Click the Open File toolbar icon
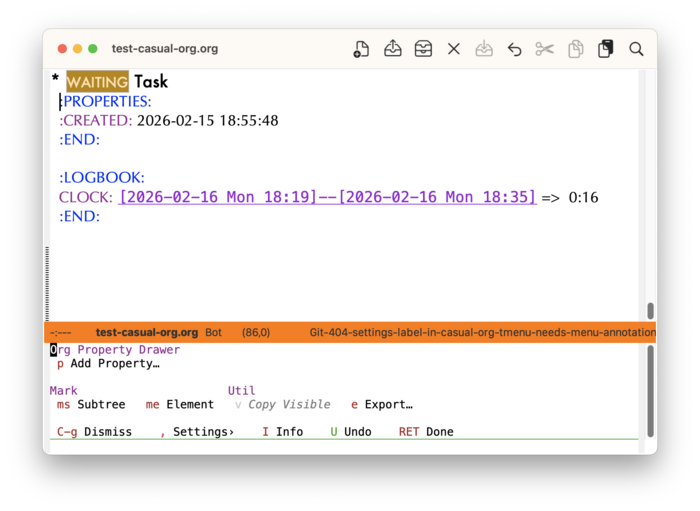Image resolution: width=700 pixels, height=511 pixels. pos(393,49)
